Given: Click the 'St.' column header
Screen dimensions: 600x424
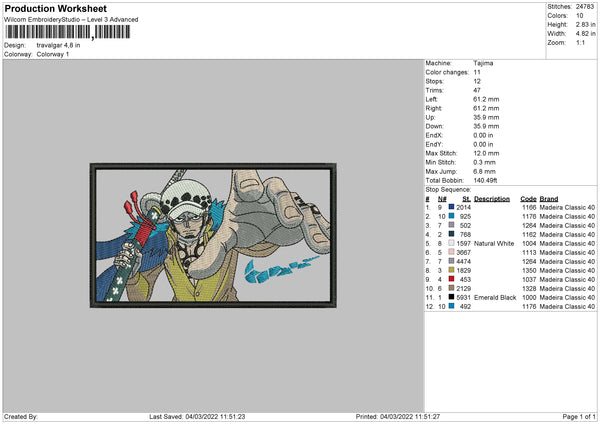Looking at the screenshot, I should click(466, 199).
